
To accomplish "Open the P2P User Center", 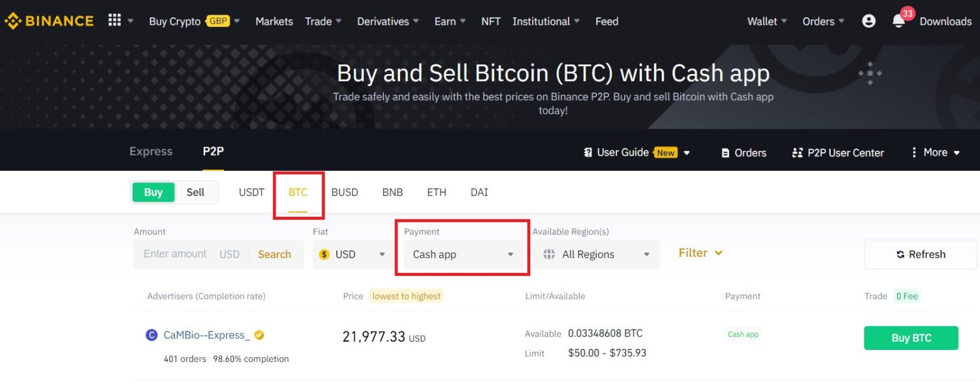I will coord(838,152).
